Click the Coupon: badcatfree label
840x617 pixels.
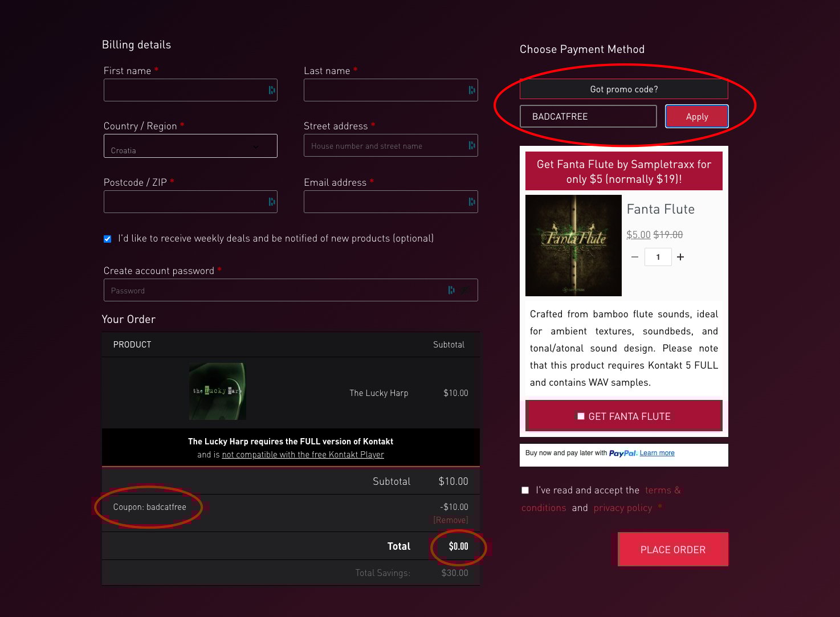(x=150, y=507)
